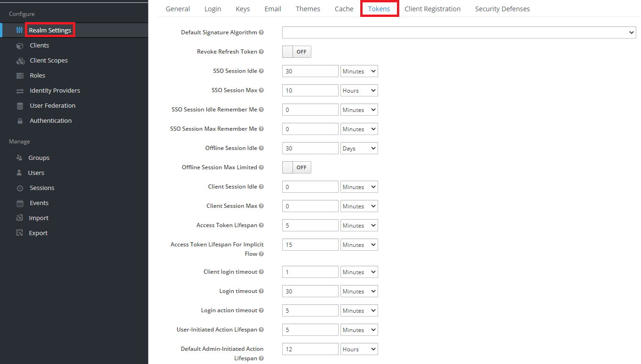
Task: Click the Identity Providers arrows icon
Action: 20,91
